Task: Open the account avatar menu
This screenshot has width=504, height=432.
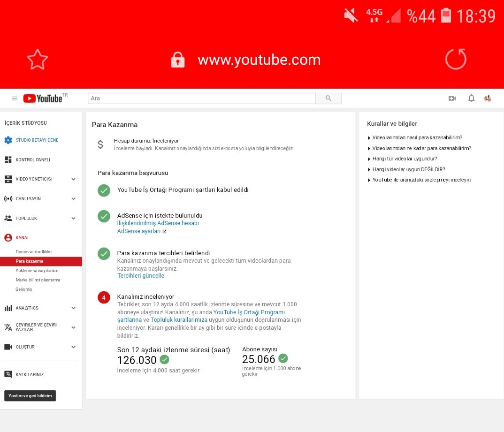Action: 488,99
